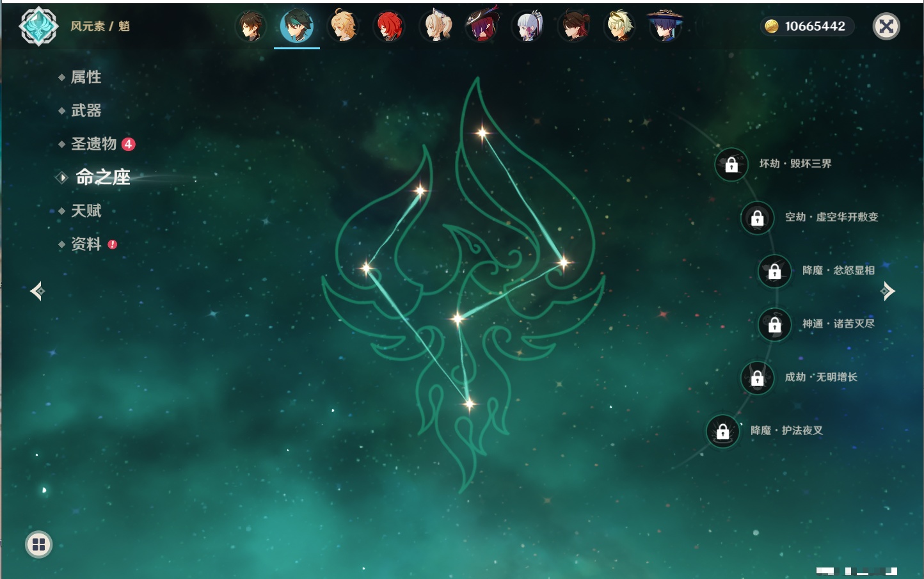Select Xiao's highlighted avatar

pos(297,26)
